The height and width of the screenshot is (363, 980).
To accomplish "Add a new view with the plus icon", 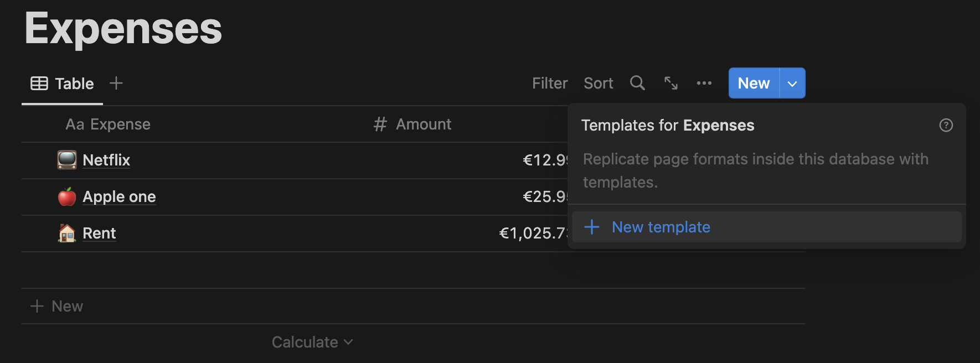I will pyautogui.click(x=116, y=83).
